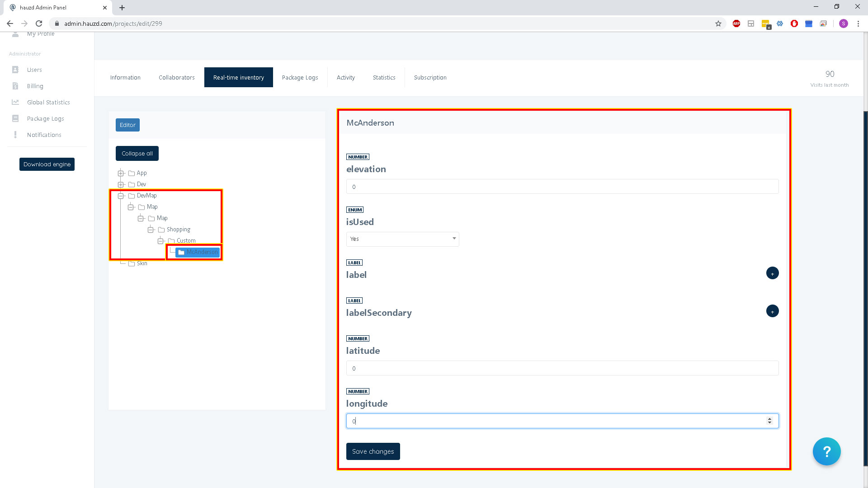The height and width of the screenshot is (488, 868).
Task: Click the Global Statistics chart icon
Action: coord(15,102)
